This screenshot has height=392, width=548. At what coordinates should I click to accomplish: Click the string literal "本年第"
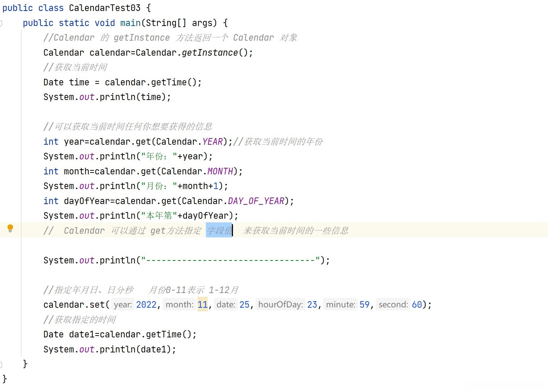point(159,216)
